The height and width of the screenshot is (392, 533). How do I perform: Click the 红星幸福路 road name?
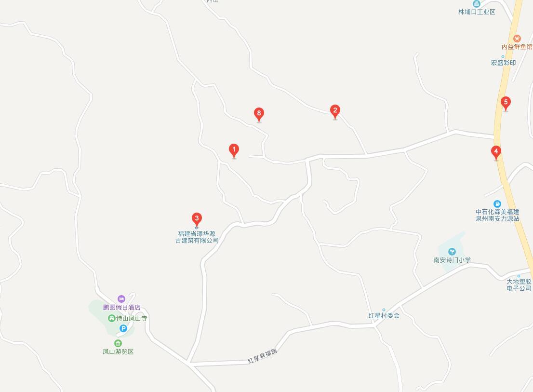tap(263, 356)
